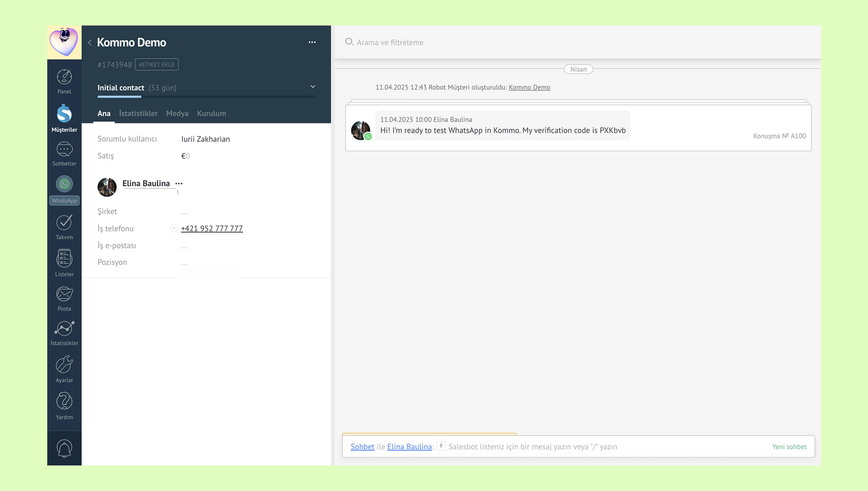The width and height of the screenshot is (868, 491).
Task: Click Salesbot lightning icon in chat box
Action: point(441,446)
